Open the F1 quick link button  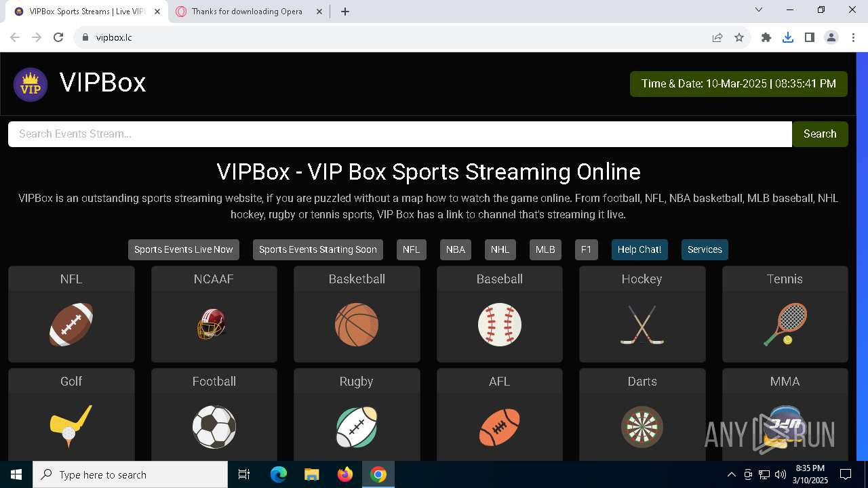587,249
